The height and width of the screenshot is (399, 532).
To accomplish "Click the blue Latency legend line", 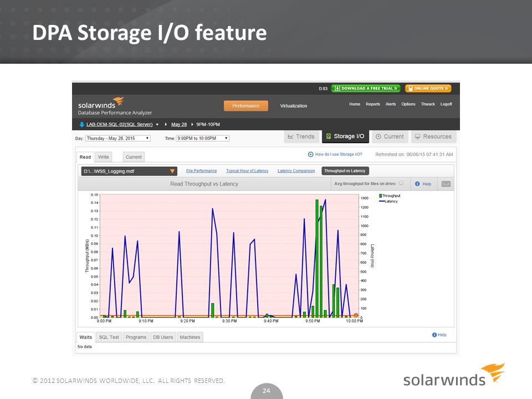I will click(x=382, y=202).
